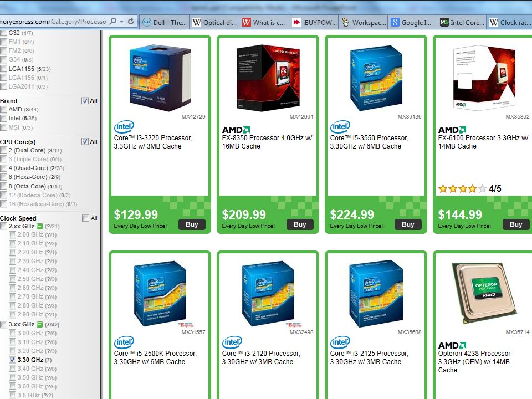Viewport: 532px width, 399px height.
Task: Click the 4/5 star rating on FX-6100
Action: point(469,188)
